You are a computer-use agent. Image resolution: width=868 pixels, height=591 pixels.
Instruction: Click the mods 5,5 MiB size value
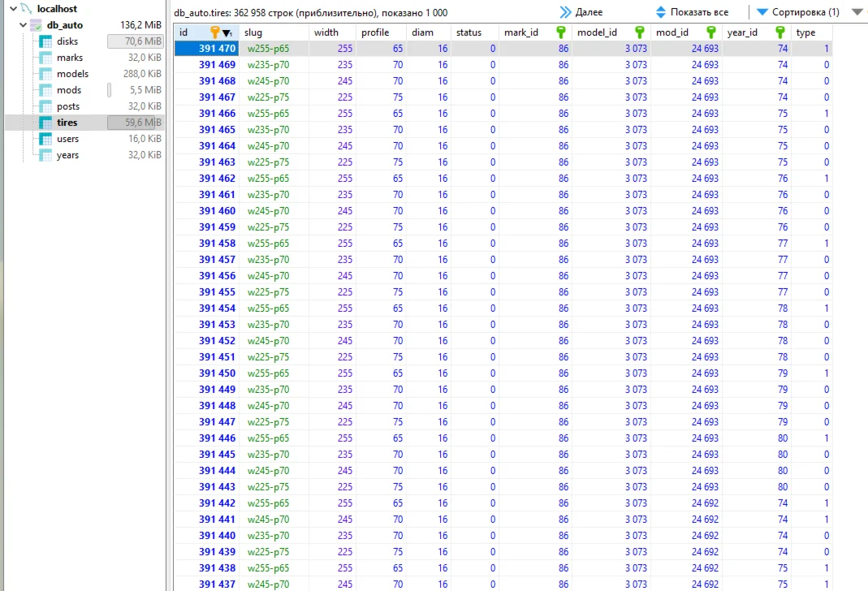point(145,90)
